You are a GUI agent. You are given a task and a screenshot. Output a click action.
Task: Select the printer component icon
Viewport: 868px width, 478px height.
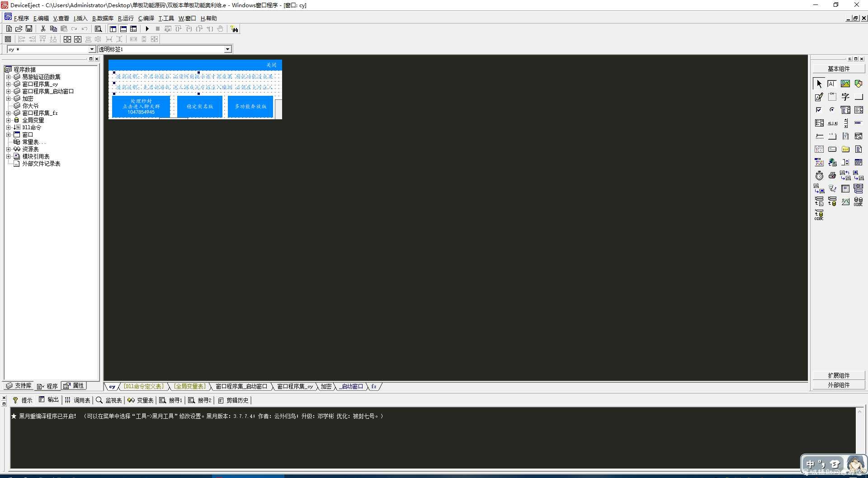tap(832, 176)
